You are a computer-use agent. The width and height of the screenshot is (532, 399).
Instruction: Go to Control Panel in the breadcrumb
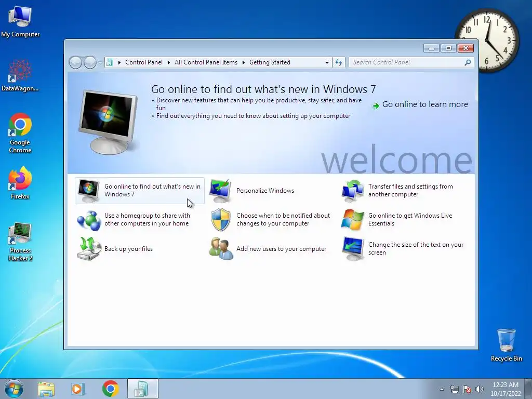click(x=144, y=62)
